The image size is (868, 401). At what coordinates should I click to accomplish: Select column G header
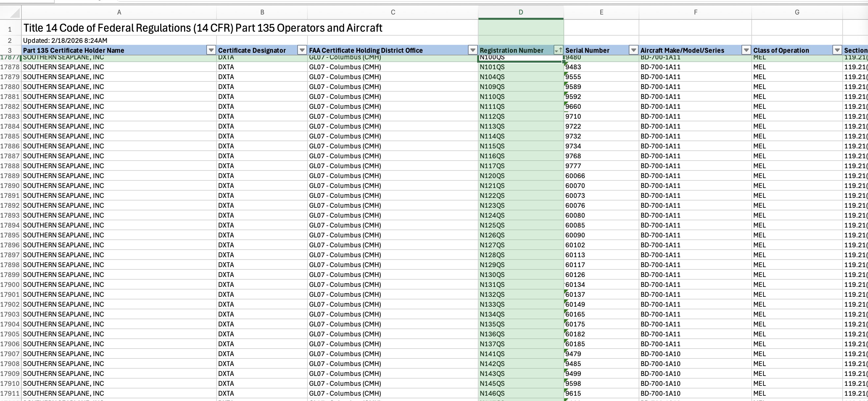point(797,12)
